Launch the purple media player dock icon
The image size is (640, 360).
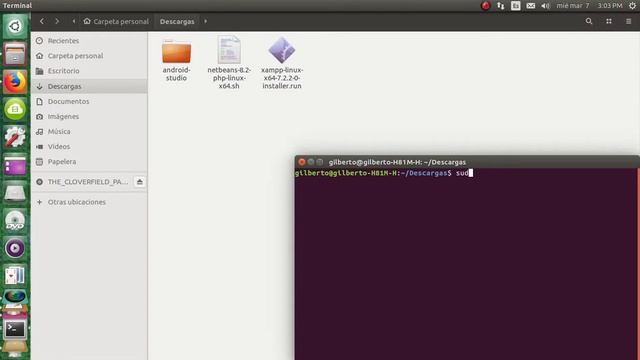(15, 248)
